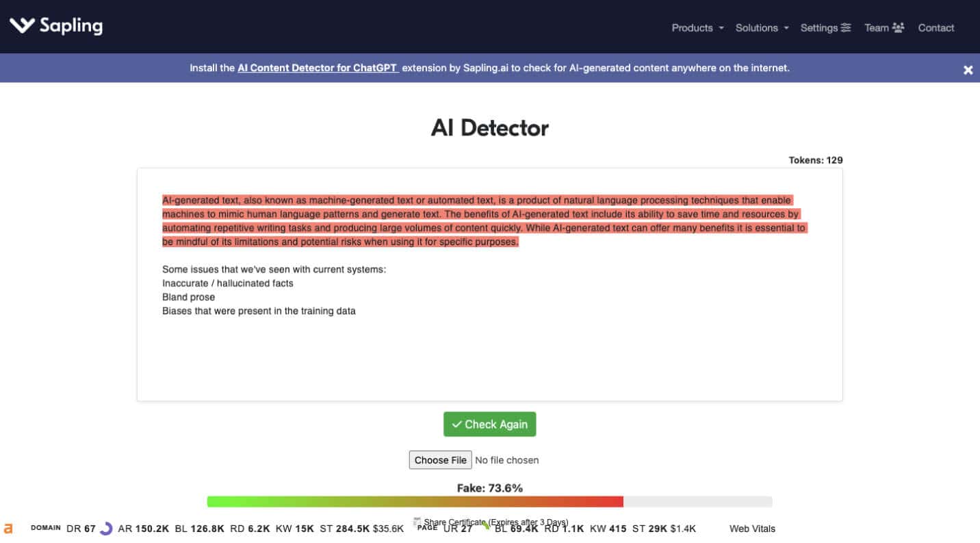This screenshot has width=980, height=543.
Task: Open the Products dropdown menu
Action: tap(697, 28)
